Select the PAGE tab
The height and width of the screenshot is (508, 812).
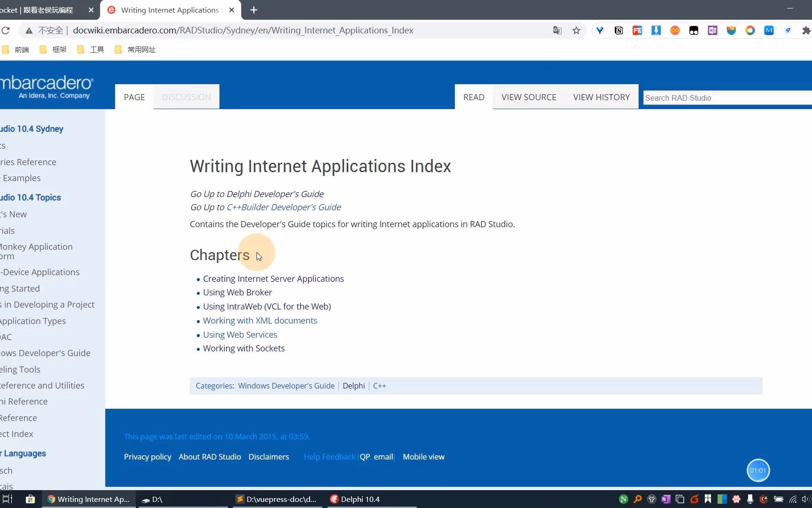pos(134,97)
